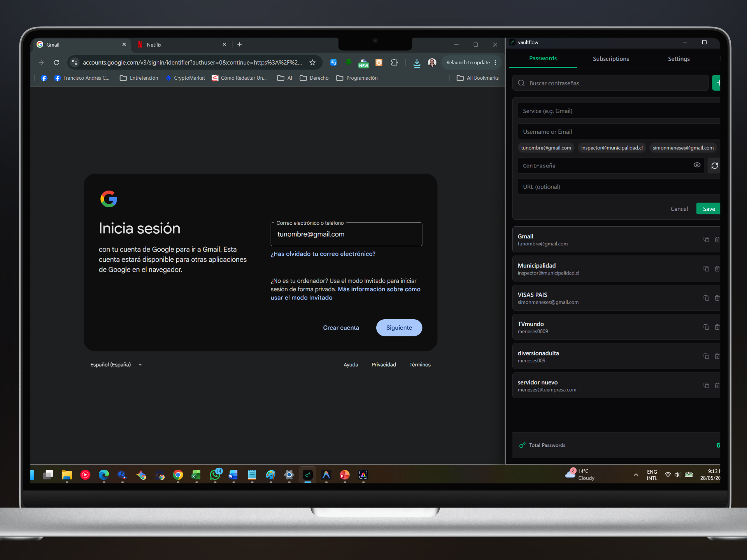Select the inspector@municipalidad.cl suggestion chip

tap(612, 148)
